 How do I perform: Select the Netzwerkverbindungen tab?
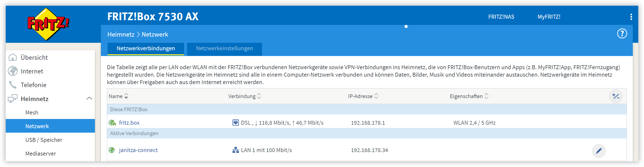tap(145, 49)
